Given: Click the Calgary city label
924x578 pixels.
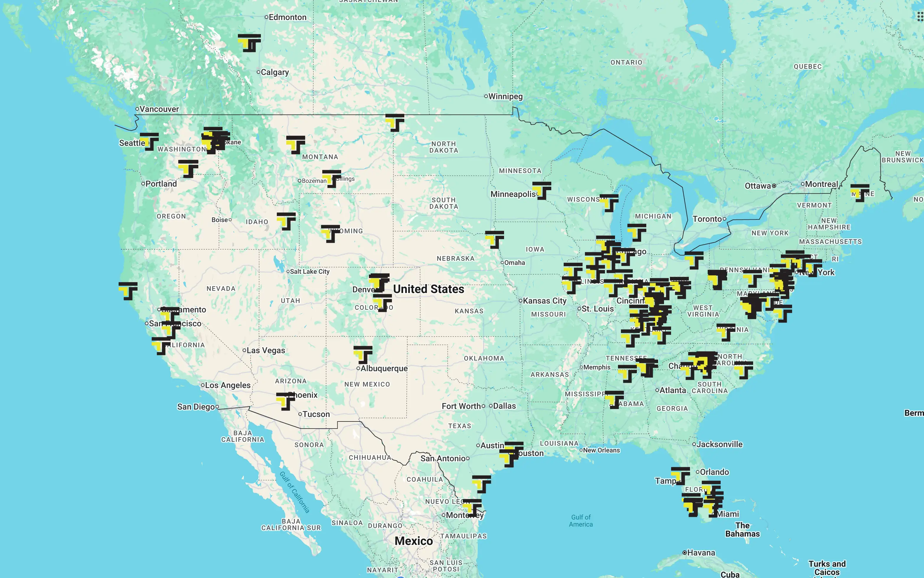Looking at the screenshot, I should click(x=275, y=72).
